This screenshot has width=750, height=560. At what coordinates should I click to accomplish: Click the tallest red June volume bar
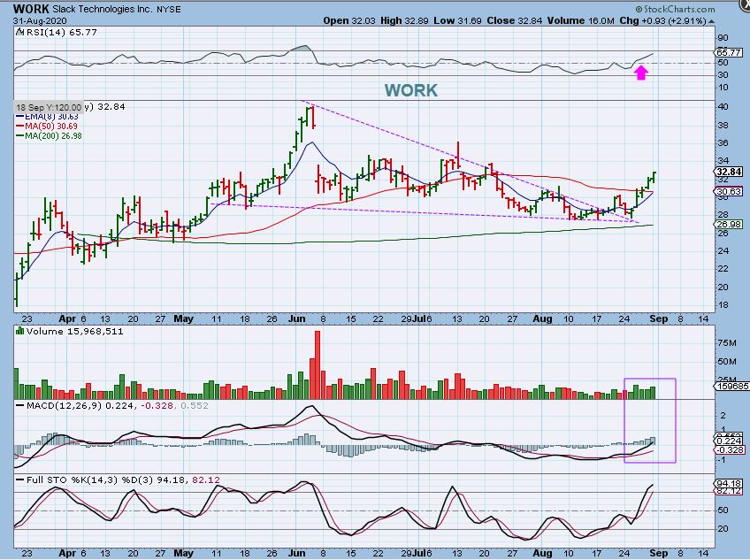pyautogui.click(x=318, y=364)
